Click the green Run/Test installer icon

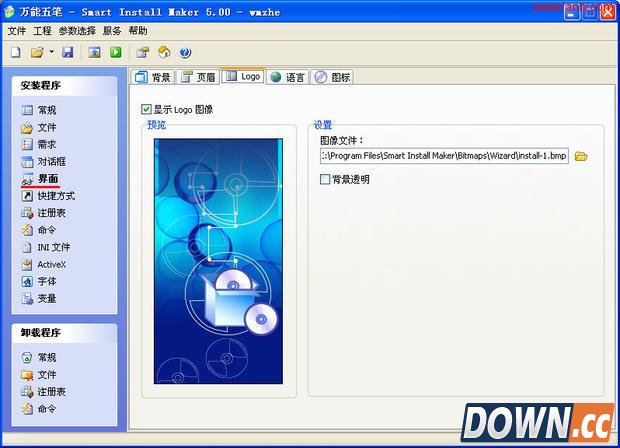point(116,52)
